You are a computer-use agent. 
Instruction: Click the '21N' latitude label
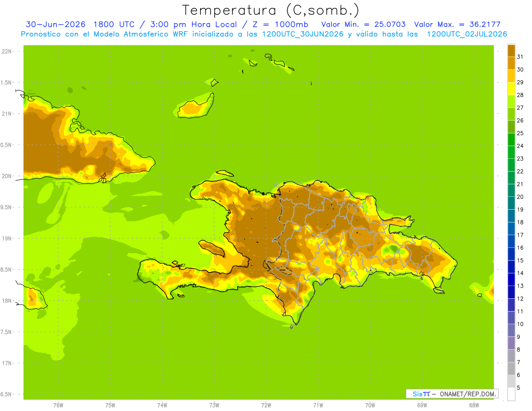[7, 114]
